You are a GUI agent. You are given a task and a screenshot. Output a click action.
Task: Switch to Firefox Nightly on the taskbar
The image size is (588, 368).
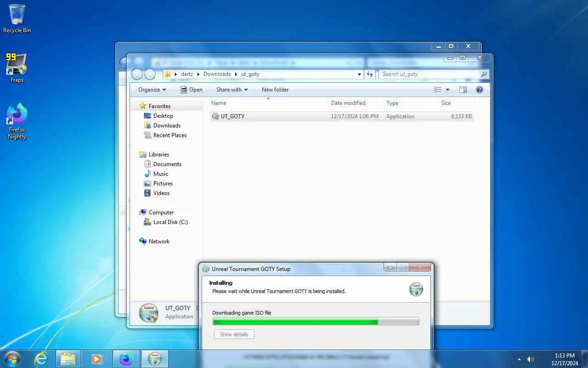[125, 359]
